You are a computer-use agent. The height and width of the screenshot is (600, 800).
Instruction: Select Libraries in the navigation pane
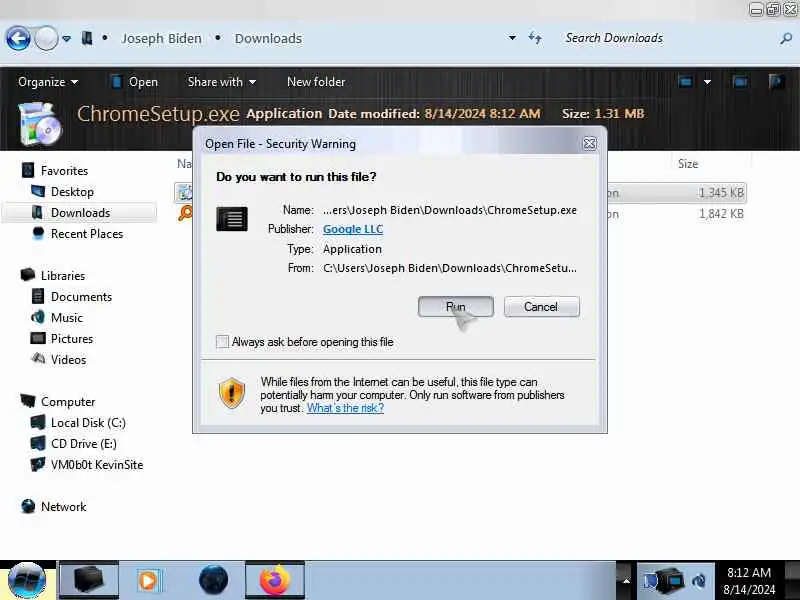pyautogui.click(x=53, y=276)
